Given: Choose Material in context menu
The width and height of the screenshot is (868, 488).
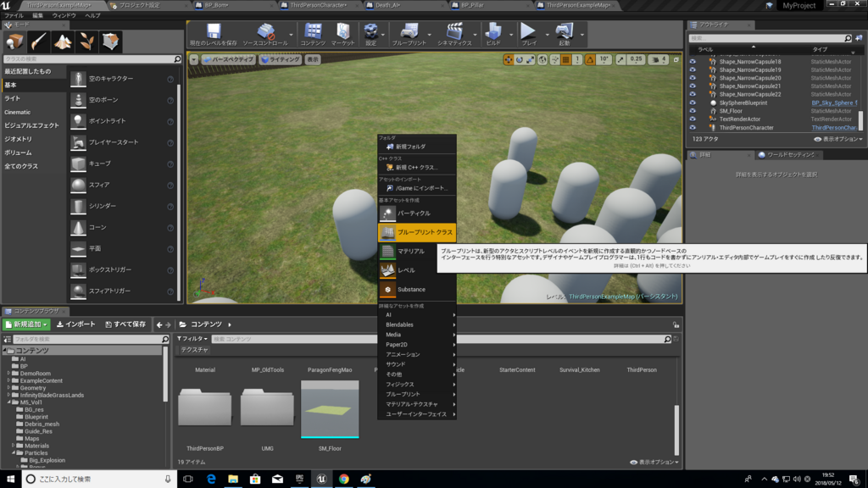Looking at the screenshot, I should 417,251.
